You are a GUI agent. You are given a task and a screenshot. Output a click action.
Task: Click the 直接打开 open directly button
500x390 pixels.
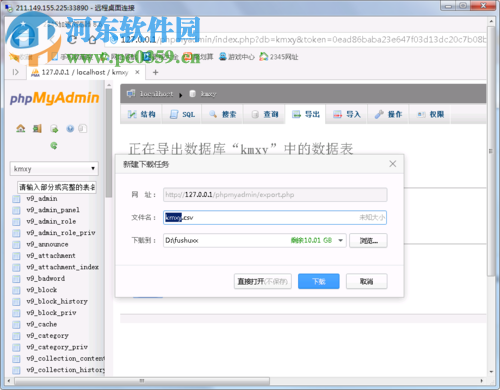pos(263,281)
